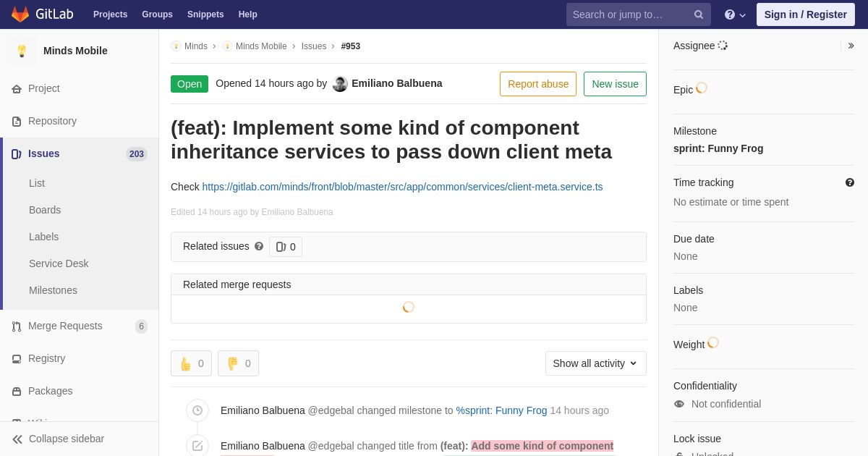The image size is (868, 456).
Task: Click sprint: Funny Frog milestone in sidebar
Action: [x=718, y=148]
